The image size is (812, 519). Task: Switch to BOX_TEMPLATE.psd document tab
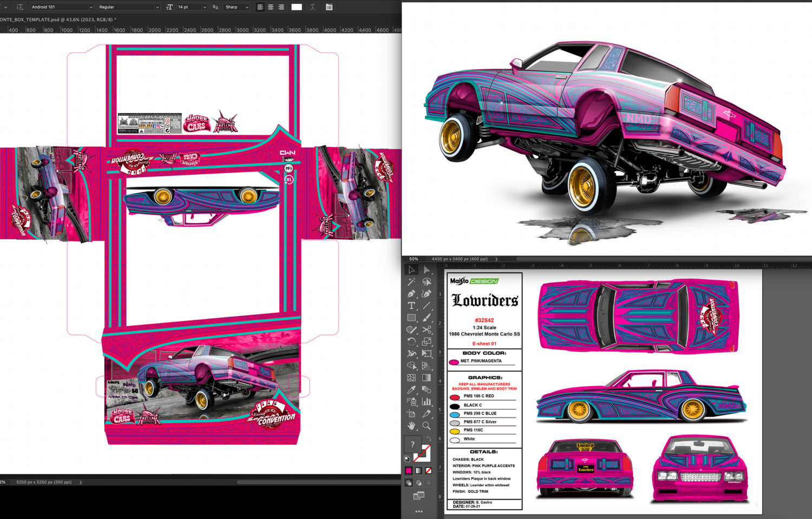point(58,19)
